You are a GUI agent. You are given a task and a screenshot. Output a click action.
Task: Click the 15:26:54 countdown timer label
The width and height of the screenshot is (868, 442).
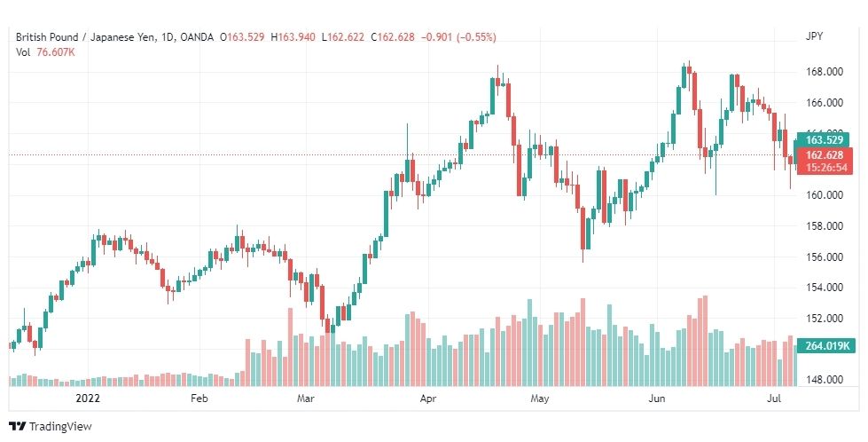click(x=826, y=168)
